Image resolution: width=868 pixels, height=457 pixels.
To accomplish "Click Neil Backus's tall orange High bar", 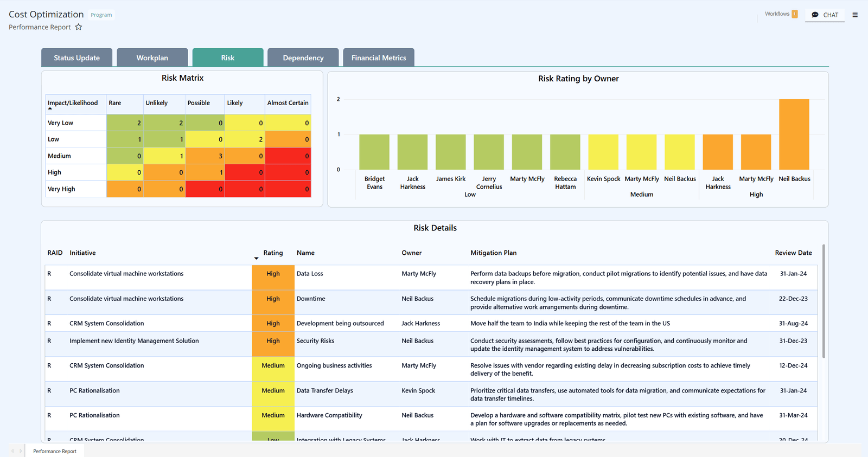I will tap(794, 134).
